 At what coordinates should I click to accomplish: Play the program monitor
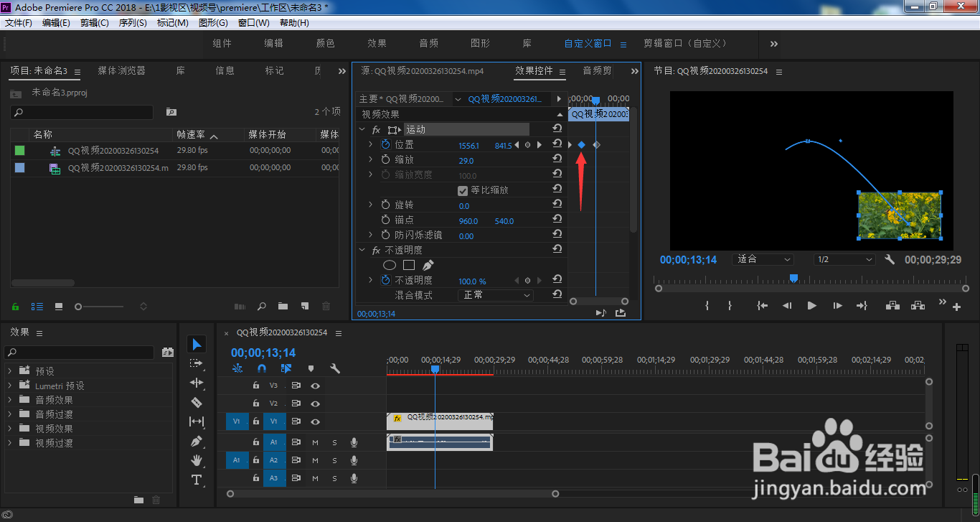point(812,305)
